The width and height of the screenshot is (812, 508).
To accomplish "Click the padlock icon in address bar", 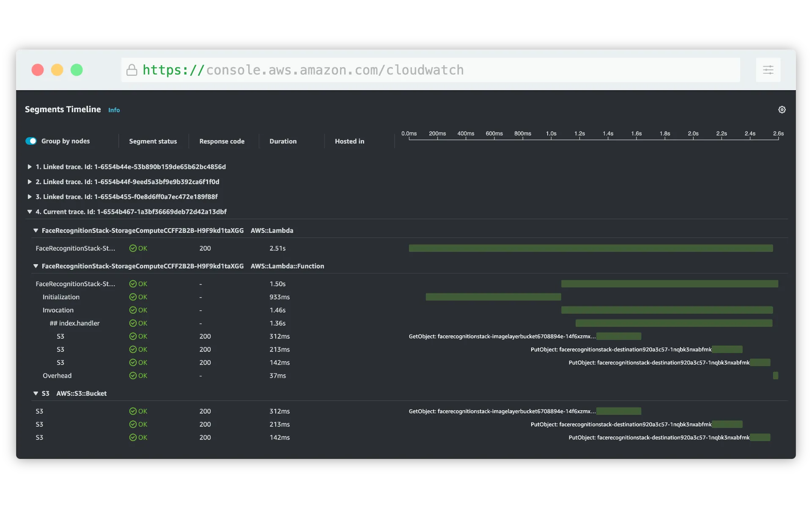I will click(132, 70).
